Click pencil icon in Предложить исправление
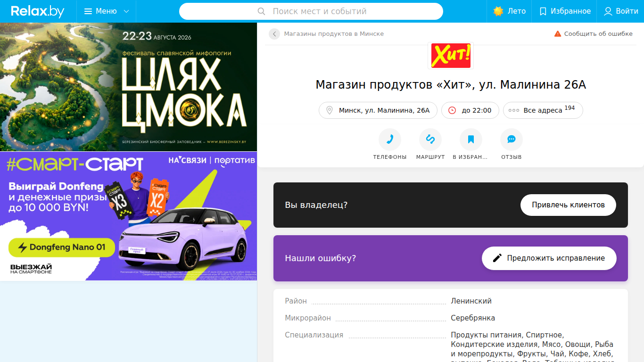 497,258
